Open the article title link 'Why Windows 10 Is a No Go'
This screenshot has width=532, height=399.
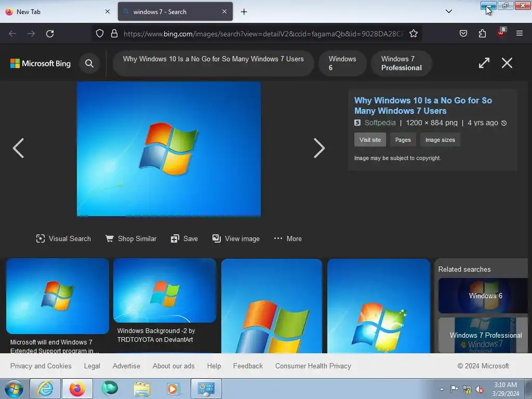tap(423, 105)
